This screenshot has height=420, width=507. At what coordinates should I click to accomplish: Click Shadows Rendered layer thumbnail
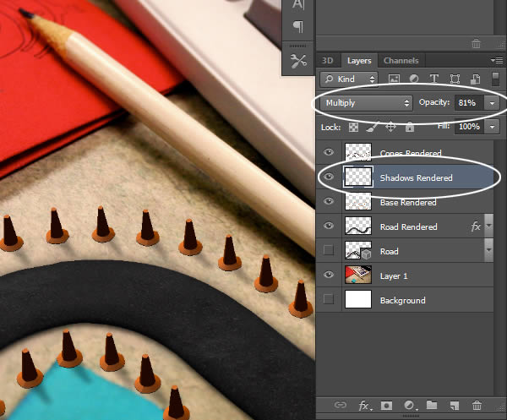point(358,177)
